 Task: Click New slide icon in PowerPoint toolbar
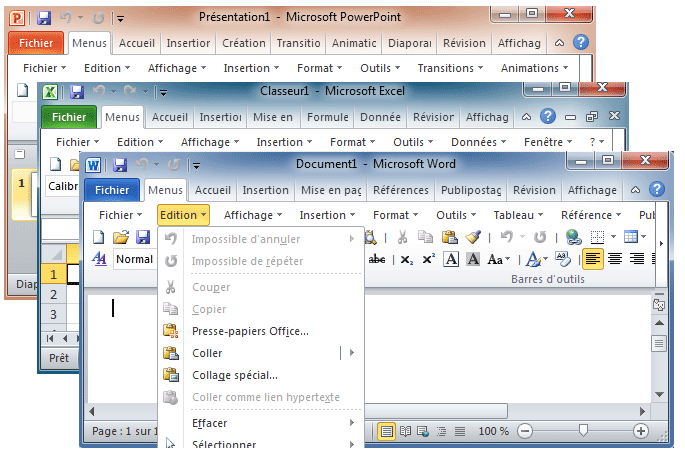click(x=22, y=90)
